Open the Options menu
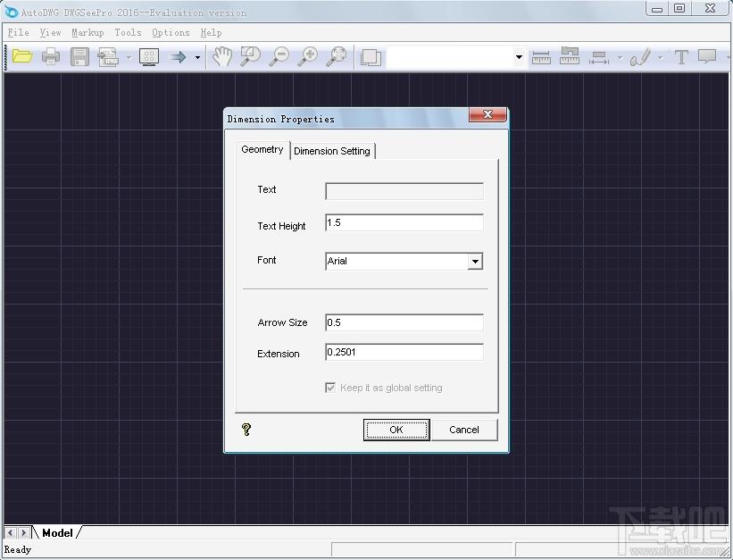The image size is (733, 560). click(x=171, y=33)
